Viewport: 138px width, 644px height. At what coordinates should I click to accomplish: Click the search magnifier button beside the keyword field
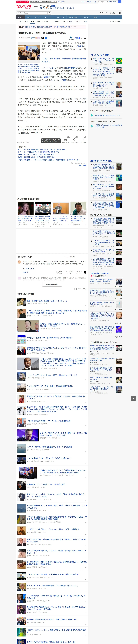(x=49, y=13)
